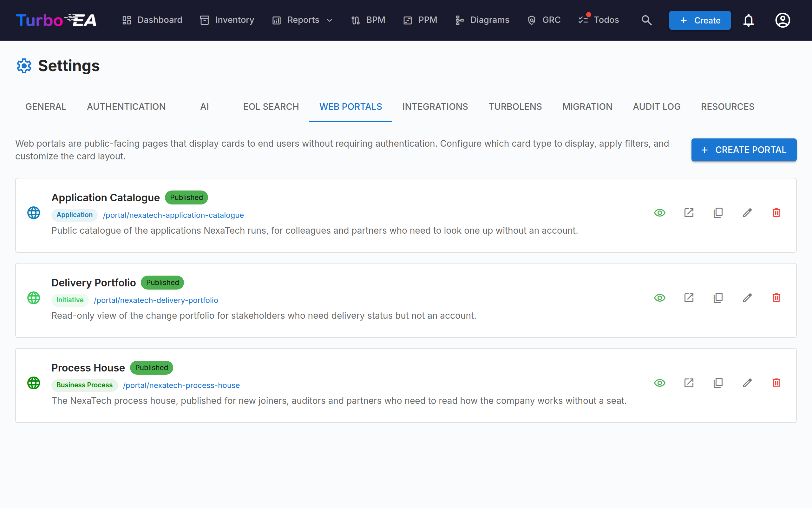Delete the Process House portal
The height and width of the screenshot is (508, 812).
776,383
